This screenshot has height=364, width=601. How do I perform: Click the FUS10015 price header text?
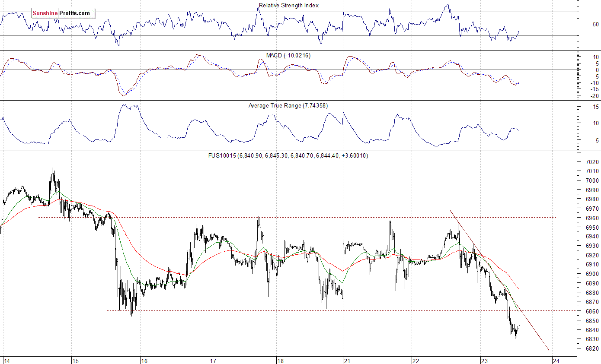click(x=288, y=156)
